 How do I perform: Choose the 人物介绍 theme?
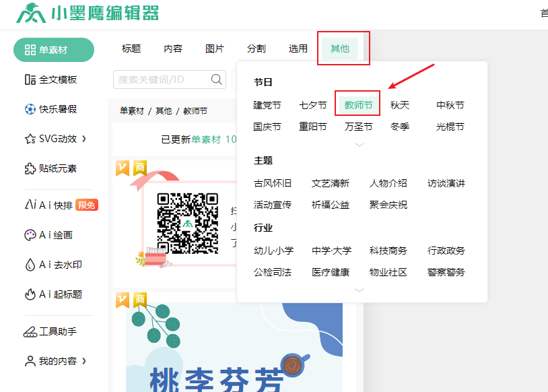pos(388,183)
